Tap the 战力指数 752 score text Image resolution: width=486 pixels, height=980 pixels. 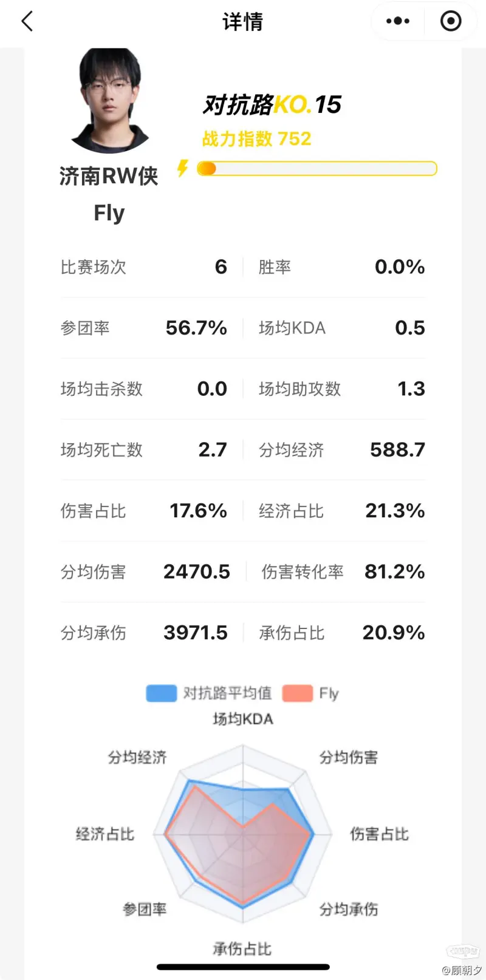[x=256, y=139]
